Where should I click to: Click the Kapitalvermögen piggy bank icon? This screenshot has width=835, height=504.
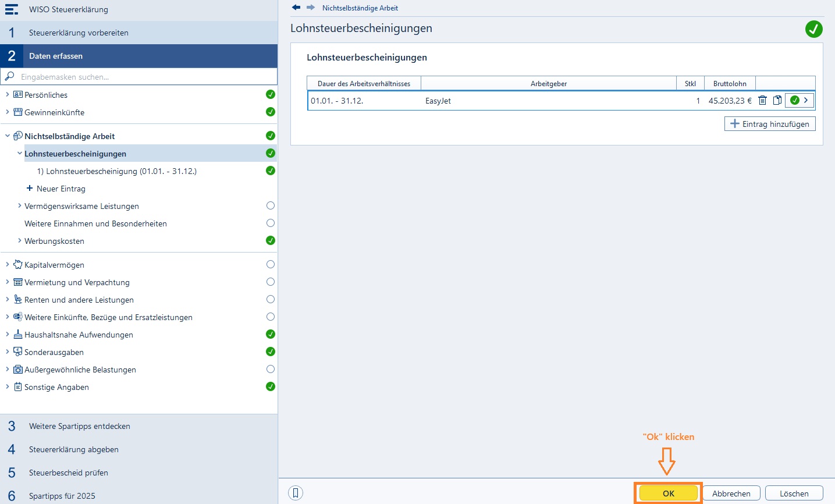click(x=18, y=264)
